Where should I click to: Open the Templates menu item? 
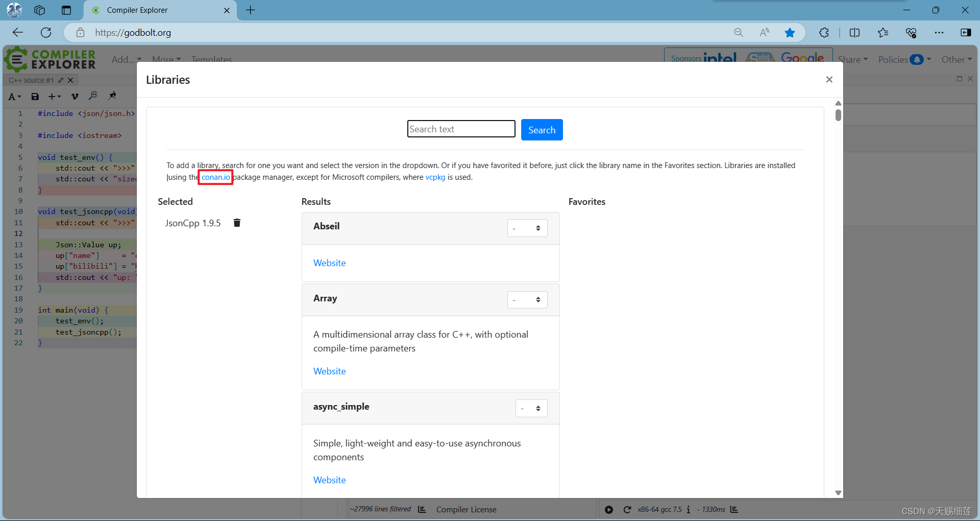[x=212, y=60]
